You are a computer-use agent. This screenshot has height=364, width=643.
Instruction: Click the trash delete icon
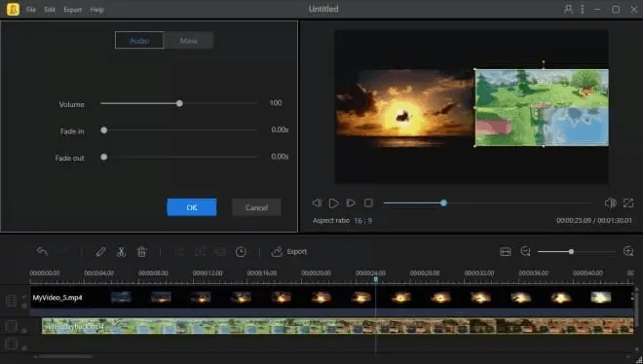141,251
